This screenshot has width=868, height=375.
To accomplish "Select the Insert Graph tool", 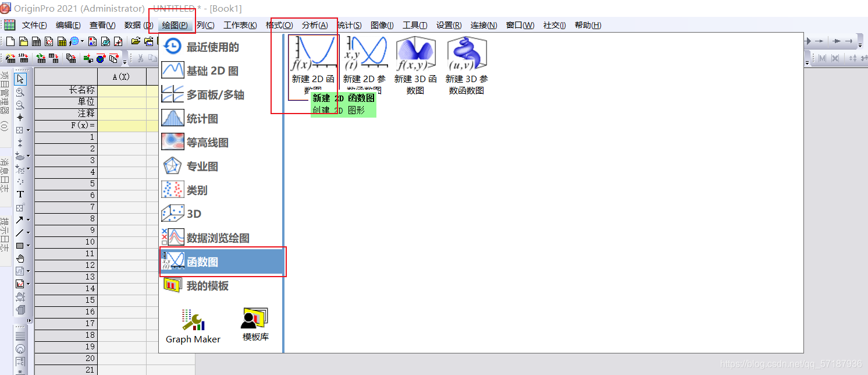I will 19,284.
